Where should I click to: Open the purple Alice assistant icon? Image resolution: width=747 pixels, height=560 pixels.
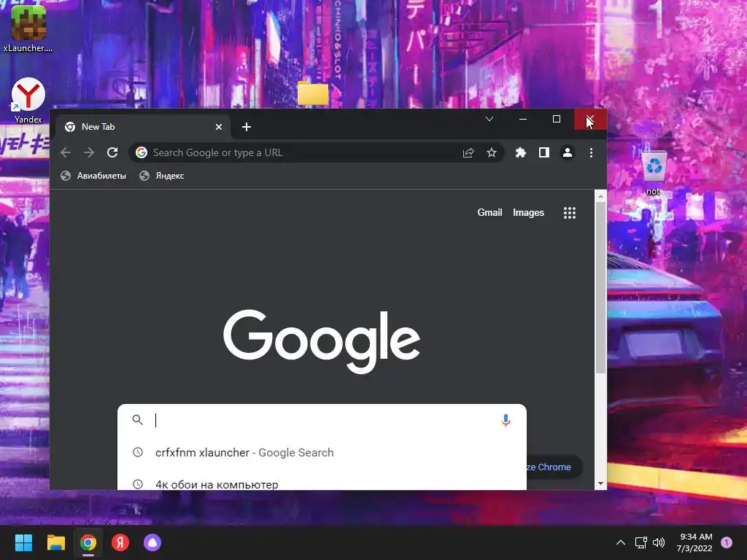point(152,542)
